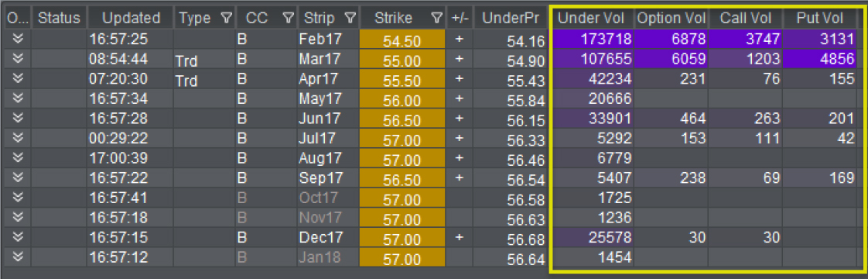Click the Option Vol column header
Image resolution: width=868 pixels, height=279 pixels.
(x=672, y=19)
